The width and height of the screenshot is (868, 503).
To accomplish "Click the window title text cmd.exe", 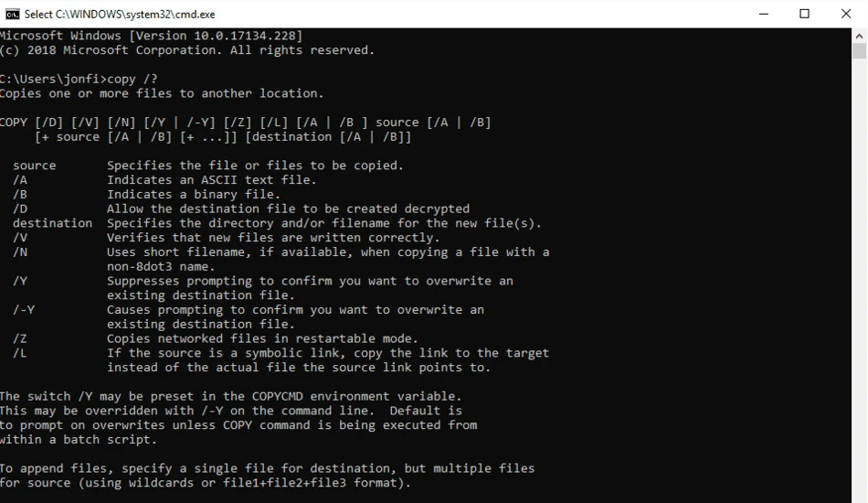I will click(120, 15).
